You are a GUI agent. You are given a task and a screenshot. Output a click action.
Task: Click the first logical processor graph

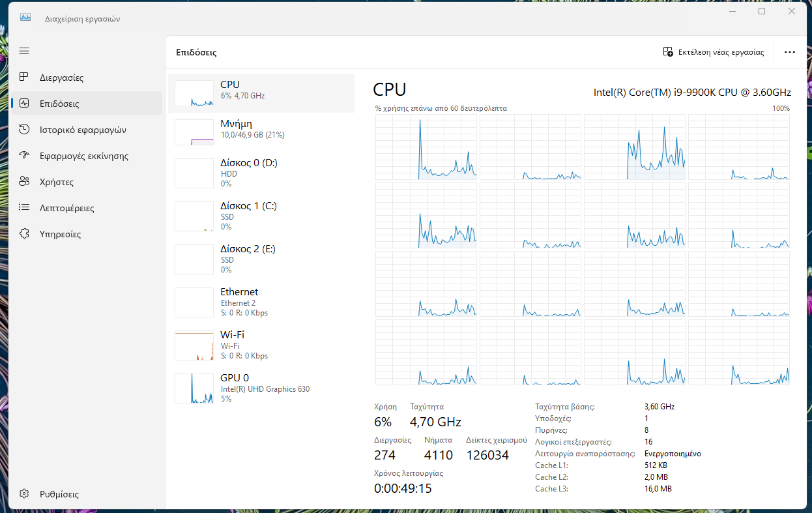[x=426, y=147]
